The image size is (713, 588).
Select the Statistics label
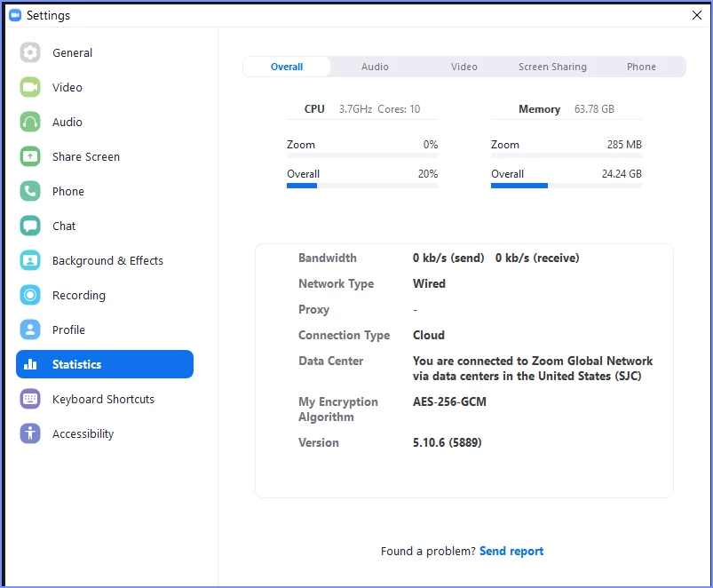77,364
